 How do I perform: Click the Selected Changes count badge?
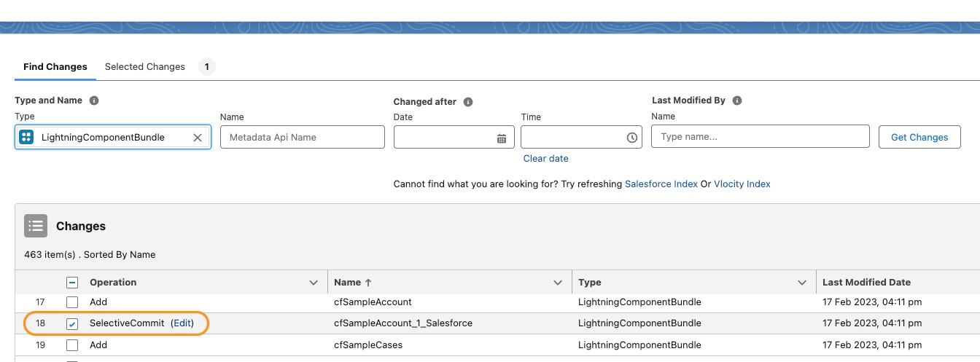(x=207, y=67)
